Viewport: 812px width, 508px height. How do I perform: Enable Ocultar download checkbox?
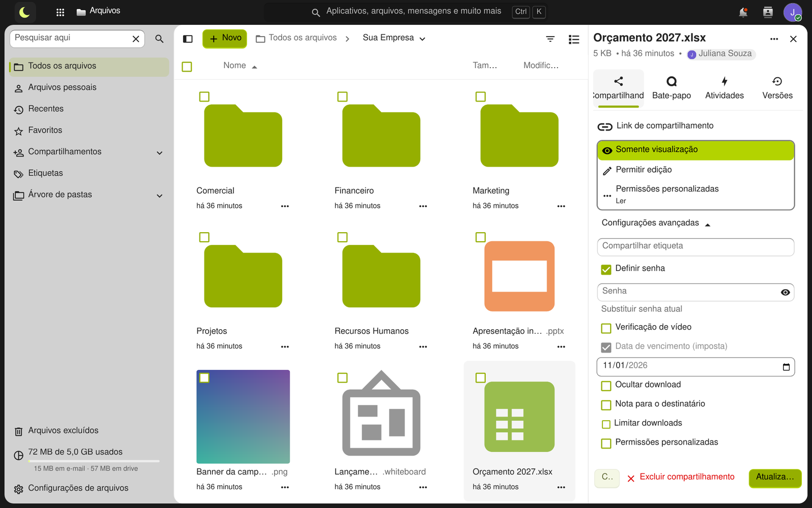(606, 386)
